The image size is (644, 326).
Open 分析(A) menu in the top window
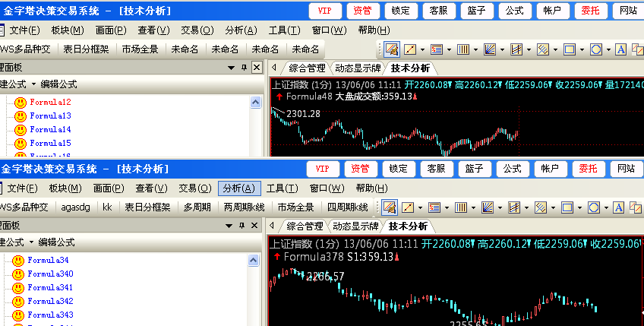[x=241, y=30]
